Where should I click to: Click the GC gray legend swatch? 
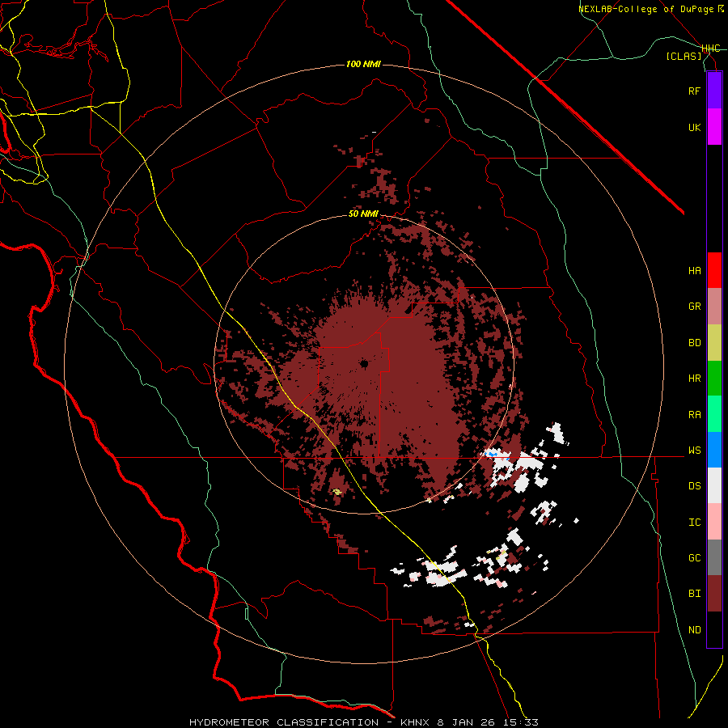pyautogui.click(x=714, y=557)
